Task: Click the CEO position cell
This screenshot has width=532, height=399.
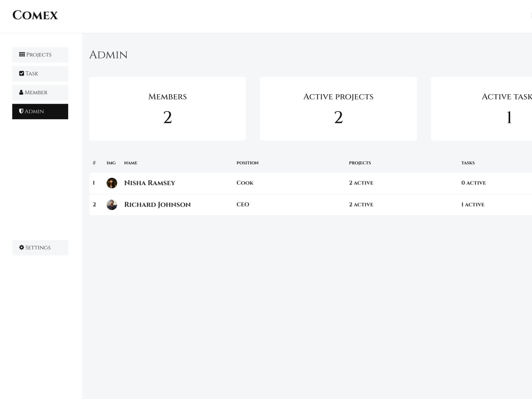Action: click(x=243, y=204)
